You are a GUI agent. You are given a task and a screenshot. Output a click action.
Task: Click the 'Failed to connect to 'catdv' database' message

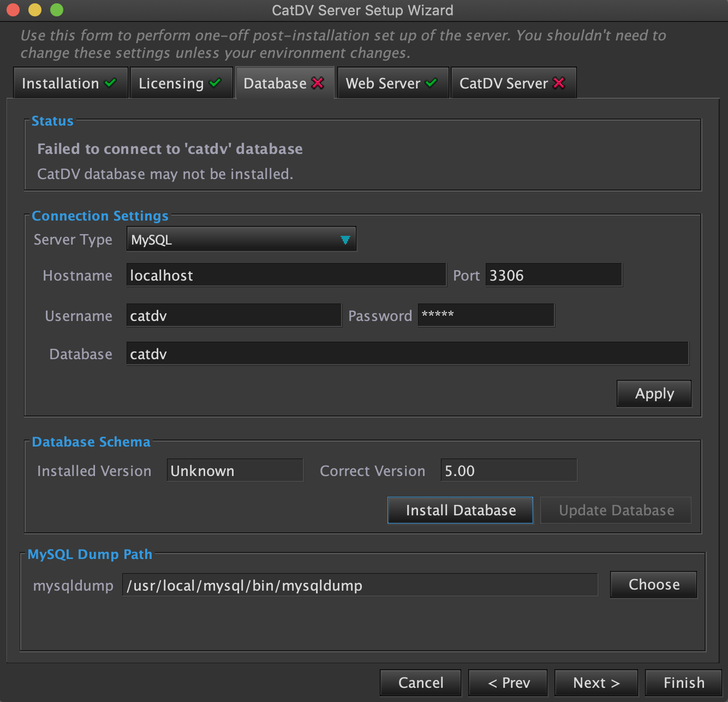click(x=170, y=149)
